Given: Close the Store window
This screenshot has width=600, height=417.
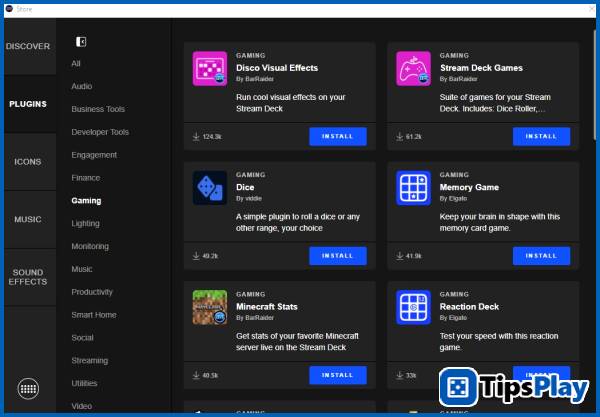Looking at the screenshot, I should tap(592, 9).
